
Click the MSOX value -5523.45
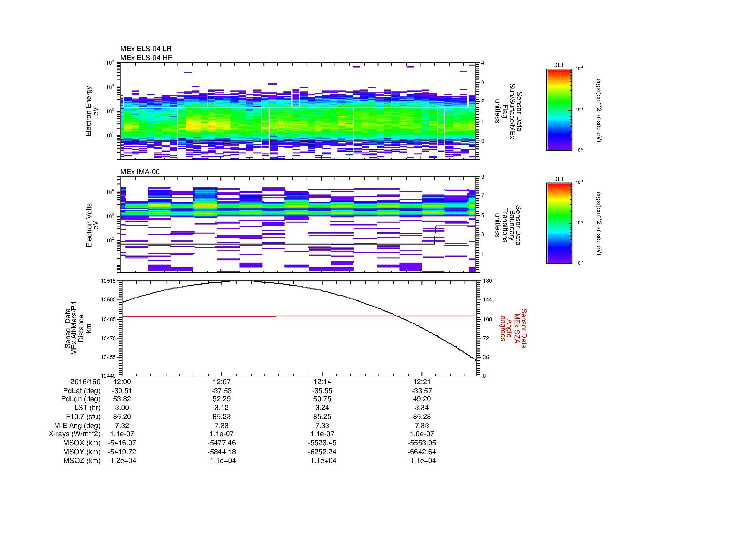click(x=322, y=443)
